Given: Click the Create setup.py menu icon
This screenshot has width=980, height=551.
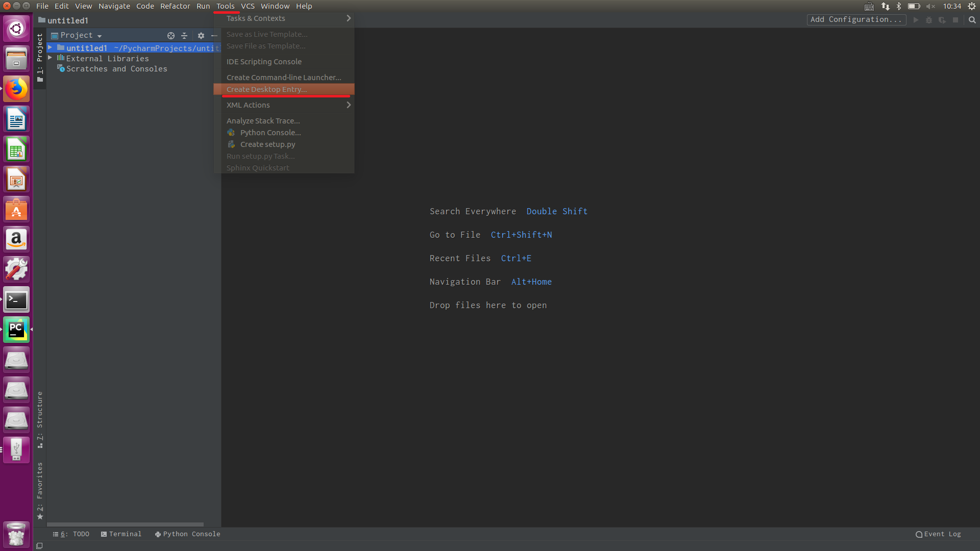Looking at the screenshot, I should [x=231, y=144].
